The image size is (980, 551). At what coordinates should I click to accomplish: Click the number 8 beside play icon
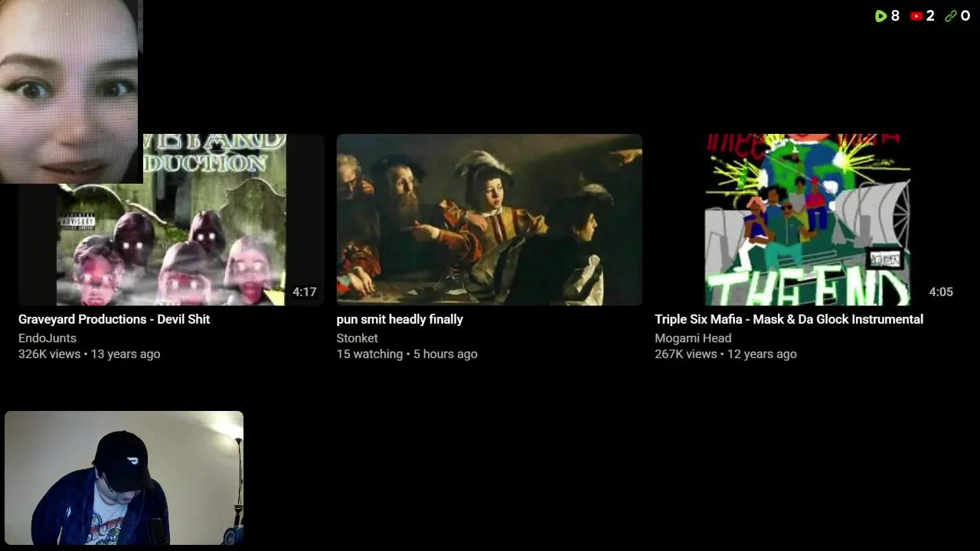click(895, 15)
